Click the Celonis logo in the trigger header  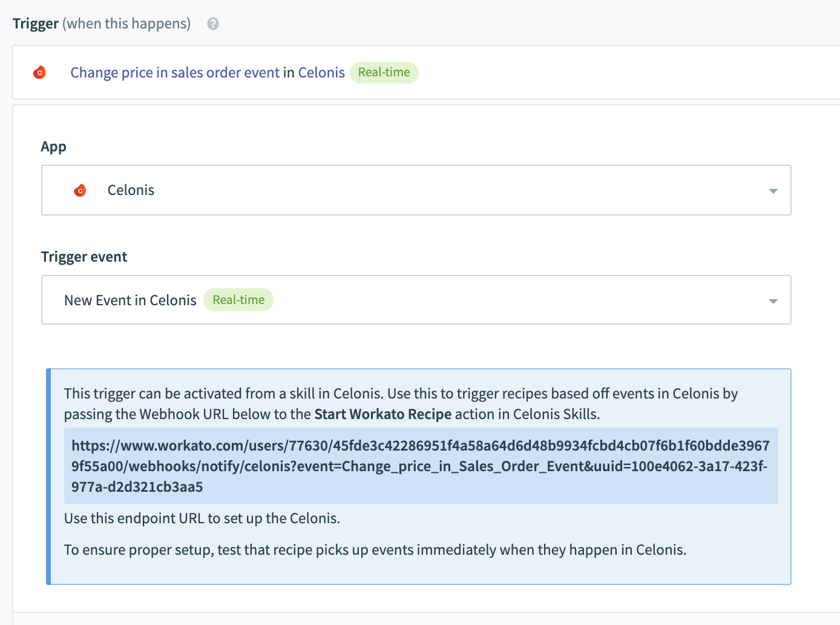pos(39,73)
